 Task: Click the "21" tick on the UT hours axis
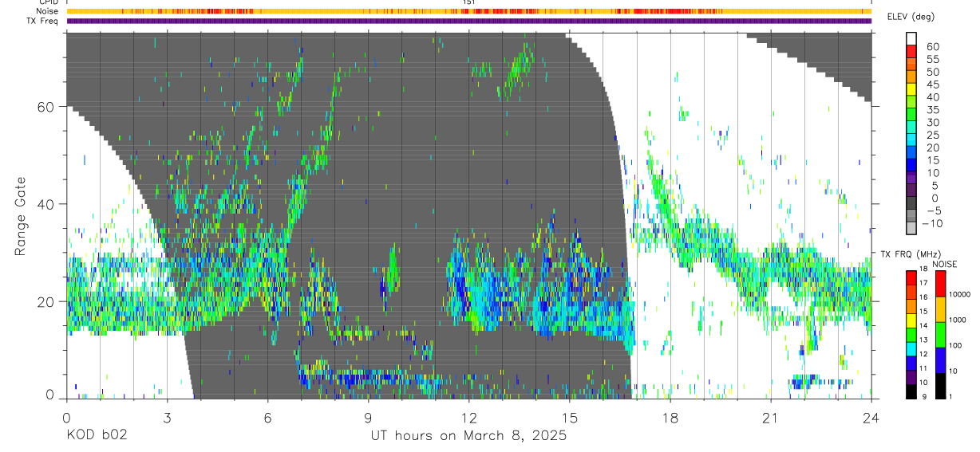click(770, 418)
